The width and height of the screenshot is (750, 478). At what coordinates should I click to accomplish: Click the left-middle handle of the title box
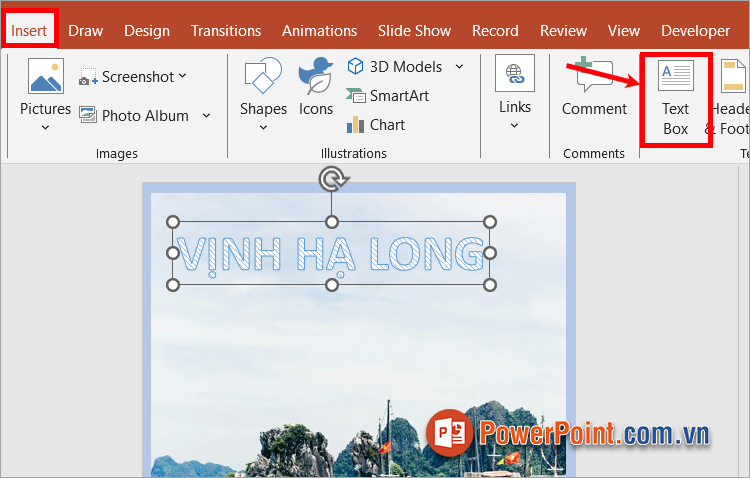[173, 253]
